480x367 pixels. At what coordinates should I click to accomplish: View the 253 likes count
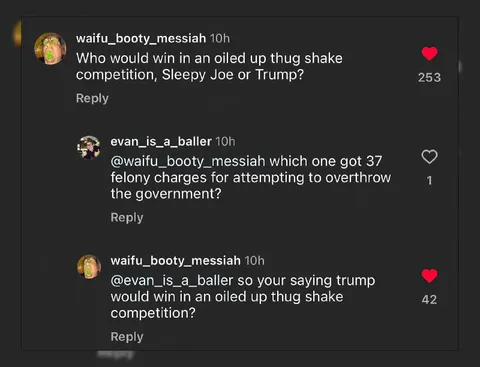[429, 77]
